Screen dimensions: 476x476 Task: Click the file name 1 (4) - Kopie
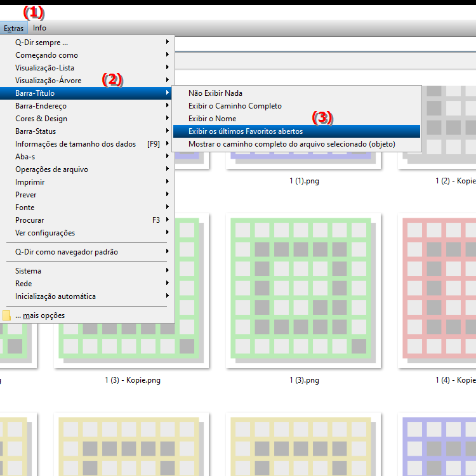click(455, 380)
